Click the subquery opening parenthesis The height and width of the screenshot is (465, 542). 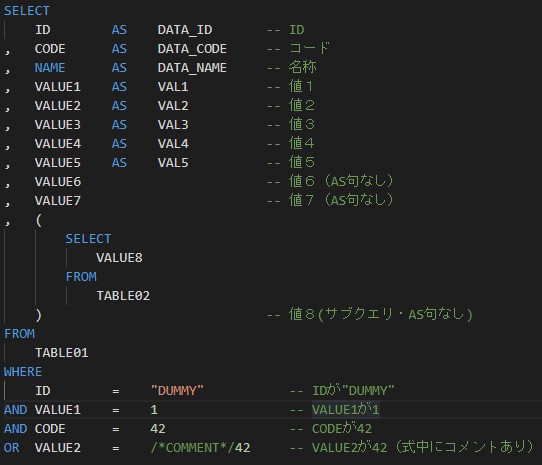[x=39, y=220]
